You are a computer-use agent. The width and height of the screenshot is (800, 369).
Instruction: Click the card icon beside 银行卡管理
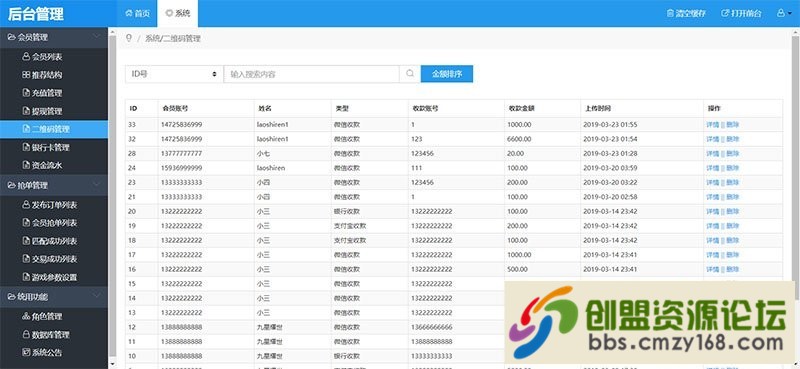(27, 147)
